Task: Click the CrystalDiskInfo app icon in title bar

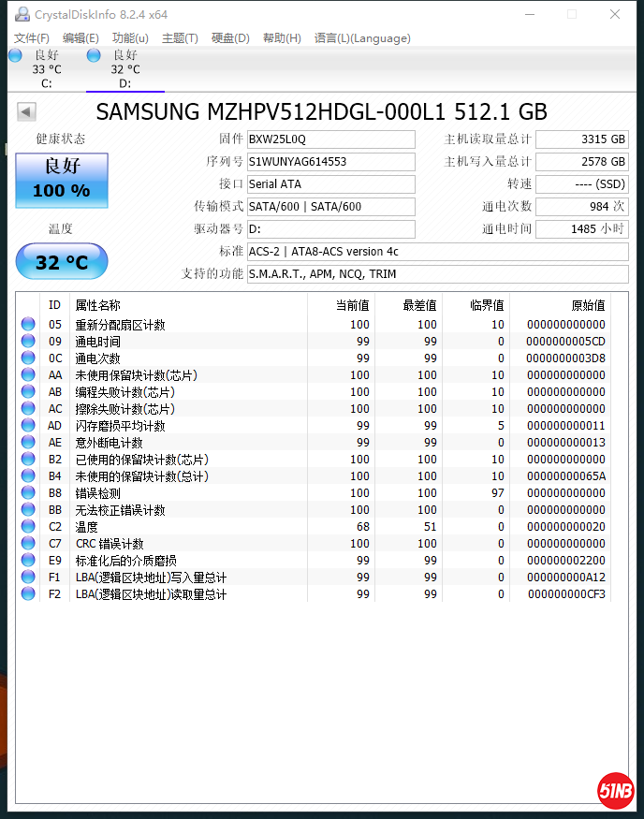Action: coord(20,14)
